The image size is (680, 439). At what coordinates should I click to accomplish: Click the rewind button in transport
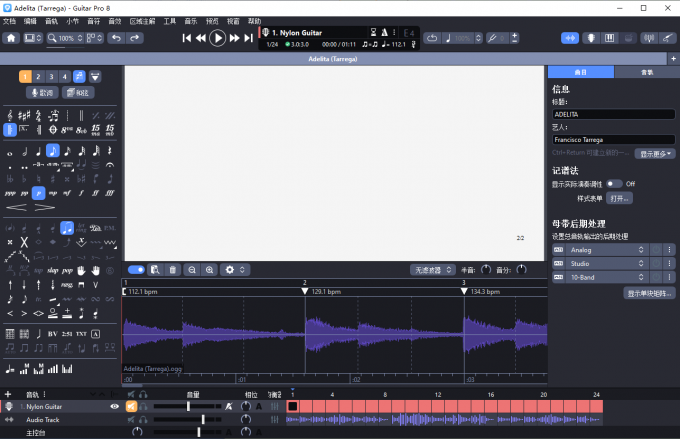click(201, 38)
